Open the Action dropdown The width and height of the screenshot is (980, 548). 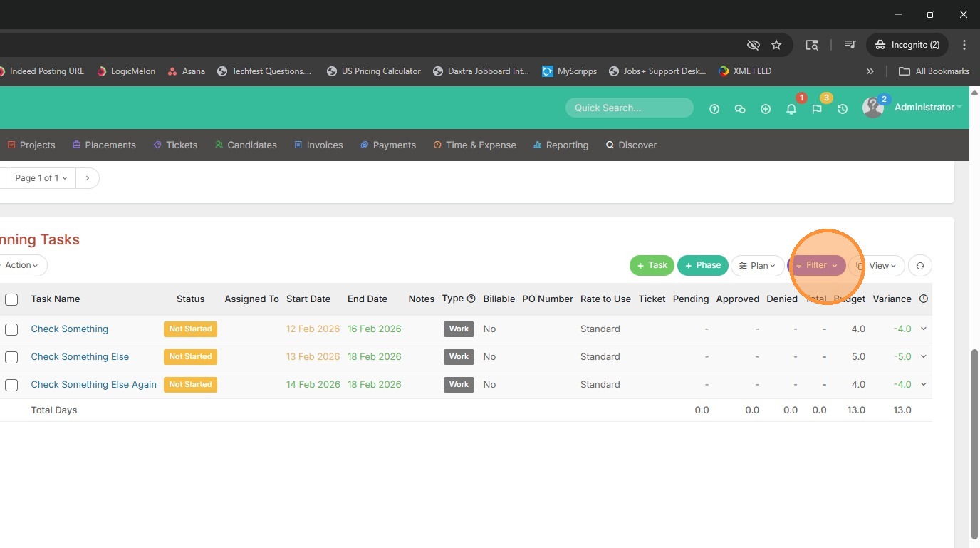(x=21, y=265)
